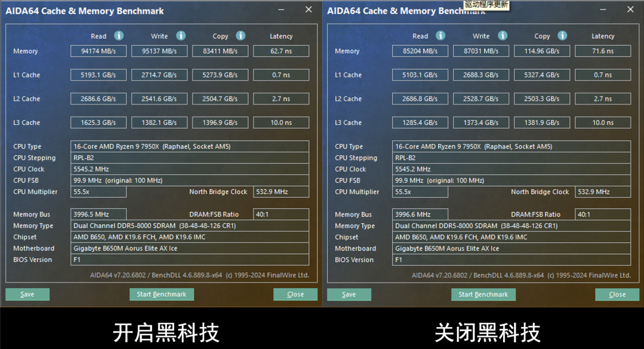Click Memory Read value 94174 MB/s
This screenshot has height=349, width=644.
point(98,51)
